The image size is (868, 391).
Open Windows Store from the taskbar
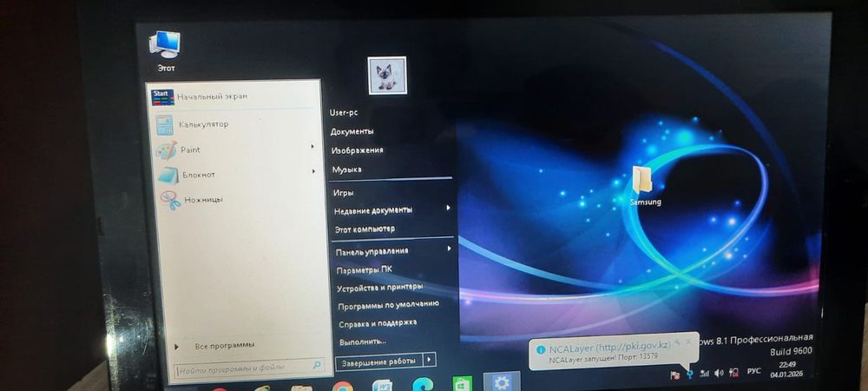click(x=462, y=384)
